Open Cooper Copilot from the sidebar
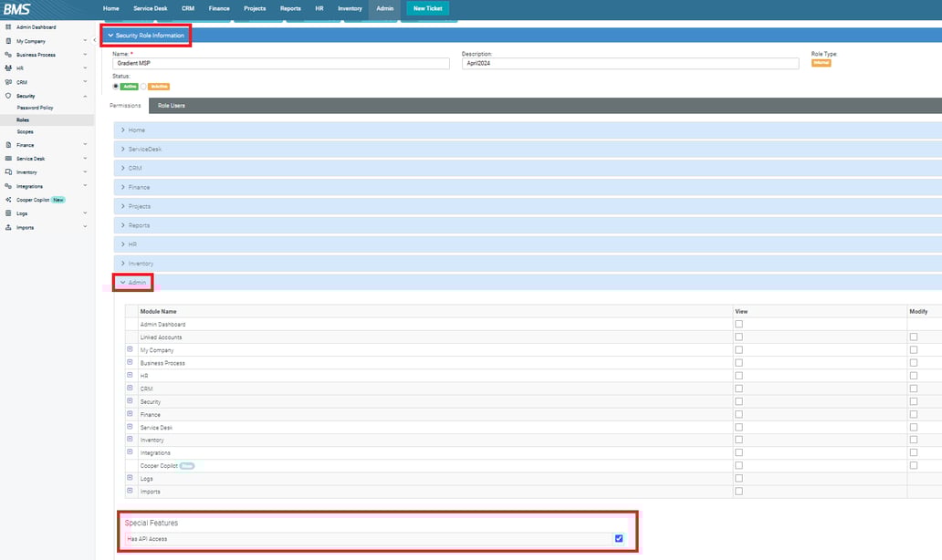 coord(10,199)
